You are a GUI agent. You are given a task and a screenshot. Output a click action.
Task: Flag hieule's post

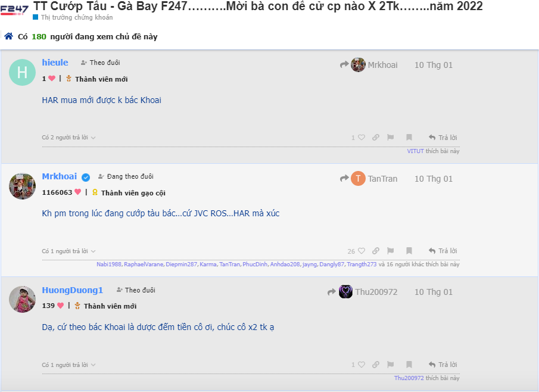pos(391,137)
